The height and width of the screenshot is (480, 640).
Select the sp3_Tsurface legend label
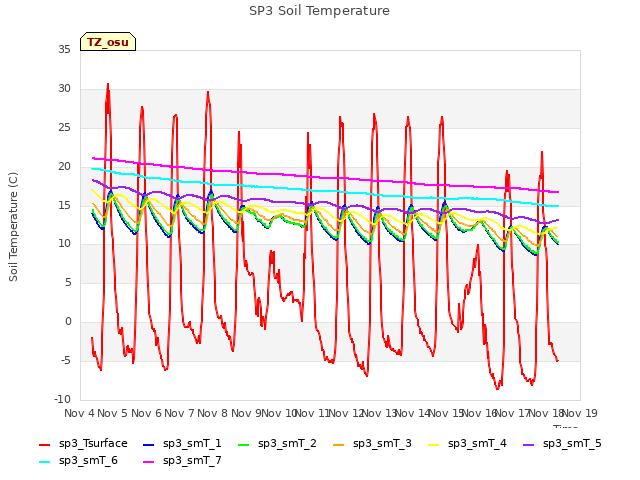93,444
